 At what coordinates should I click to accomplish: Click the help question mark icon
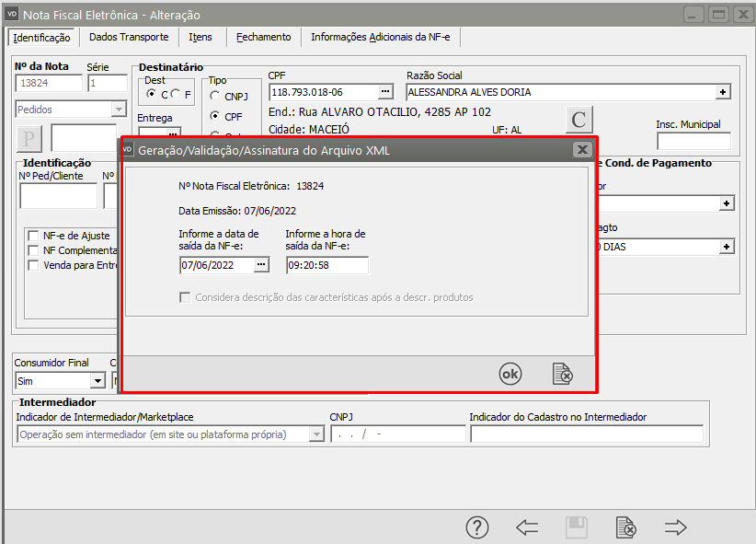pos(476,527)
